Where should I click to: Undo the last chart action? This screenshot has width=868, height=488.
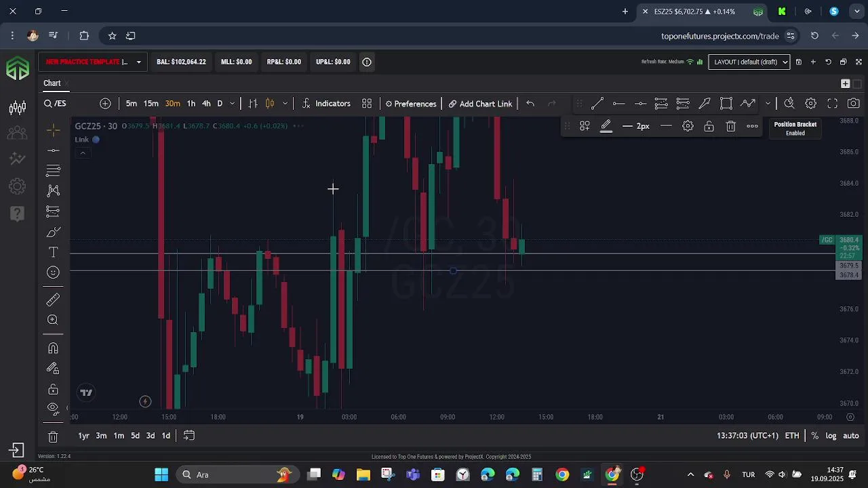(x=530, y=104)
